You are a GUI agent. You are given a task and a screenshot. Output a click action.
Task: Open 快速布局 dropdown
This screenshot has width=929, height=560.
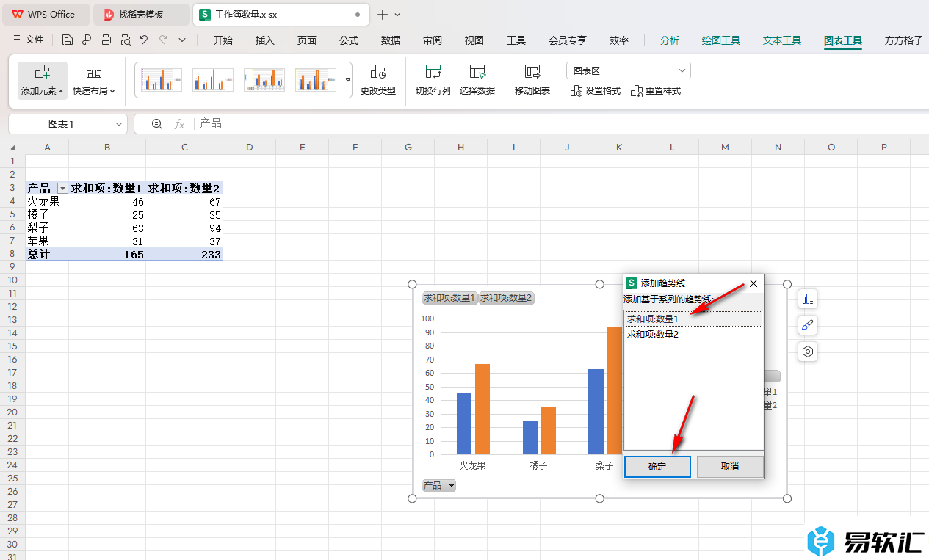94,81
